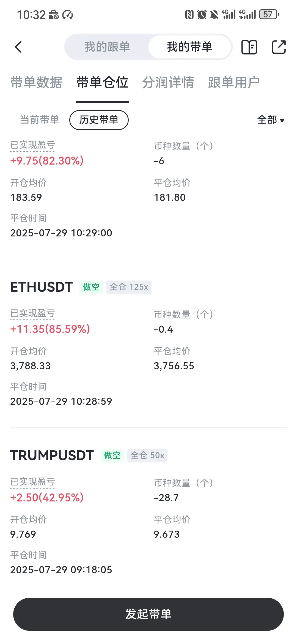Go to the 跟单用户 tab
Viewport: 297px width, 644px height.
pyautogui.click(x=234, y=82)
